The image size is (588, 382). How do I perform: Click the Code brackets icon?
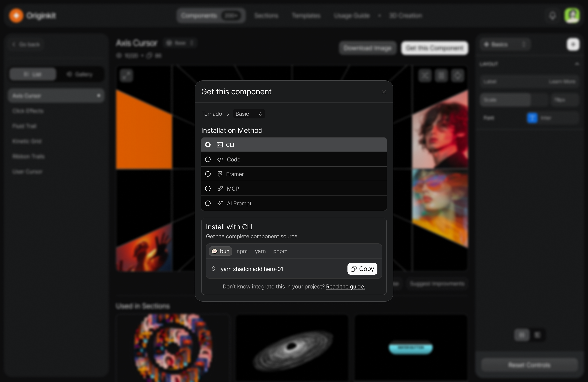click(x=220, y=159)
